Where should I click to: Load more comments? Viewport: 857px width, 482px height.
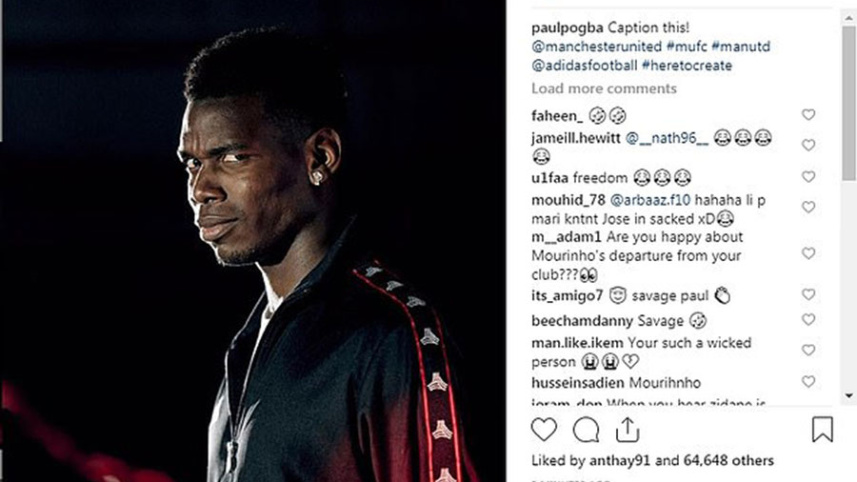click(x=604, y=89)
